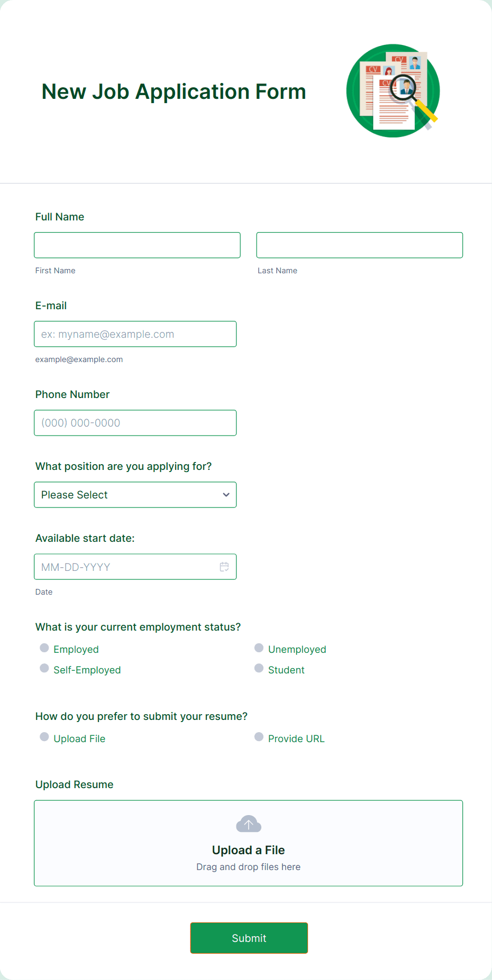The image size is (492, 980).
Task: Focus the E-mail input field
Action: (x=135, y=334)
